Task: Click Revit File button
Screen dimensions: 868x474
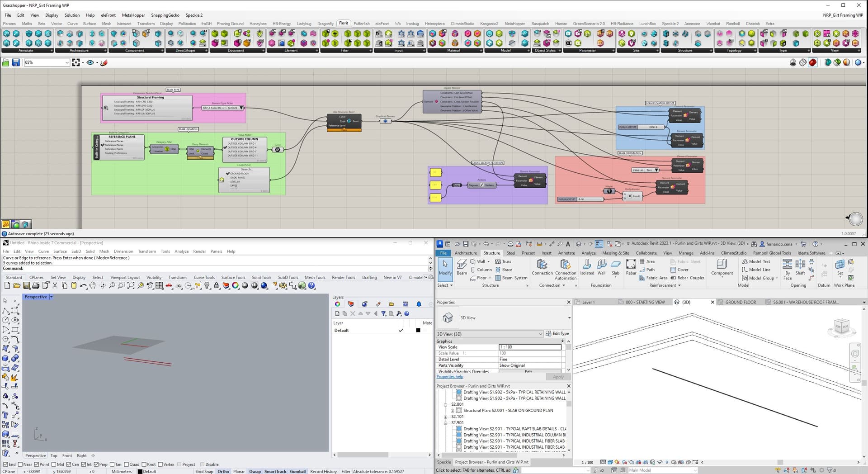Action: click(x=443, y=253)
